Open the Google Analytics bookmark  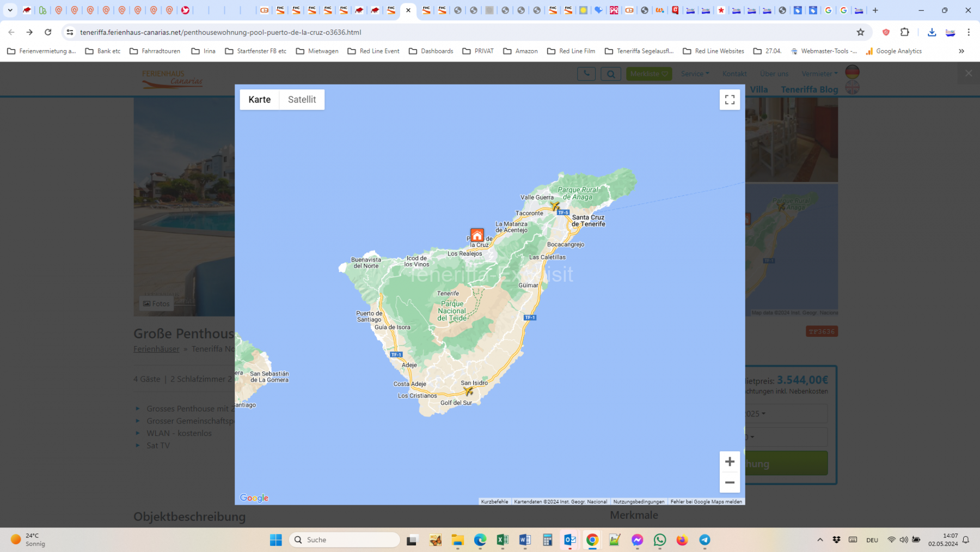tap(893, 51)
